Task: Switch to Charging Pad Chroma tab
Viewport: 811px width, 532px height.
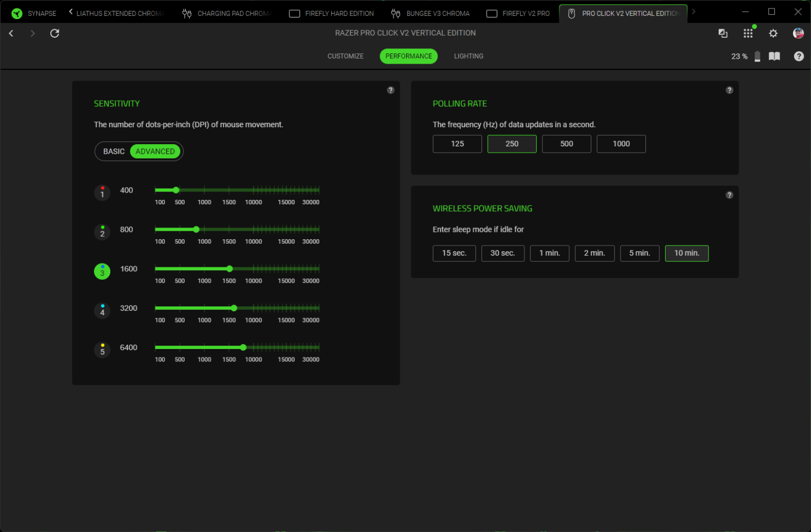Action: pyautogui.click(x=227, y=13)
